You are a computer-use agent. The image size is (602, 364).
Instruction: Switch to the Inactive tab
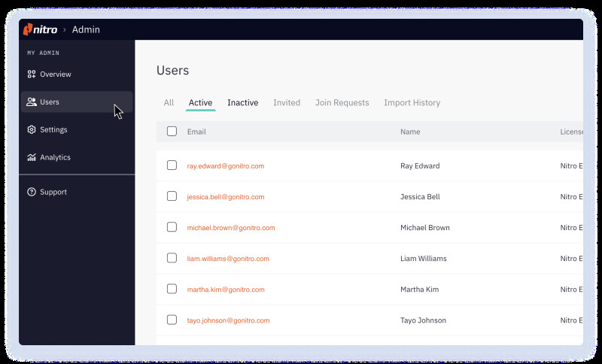coord(242,103)
